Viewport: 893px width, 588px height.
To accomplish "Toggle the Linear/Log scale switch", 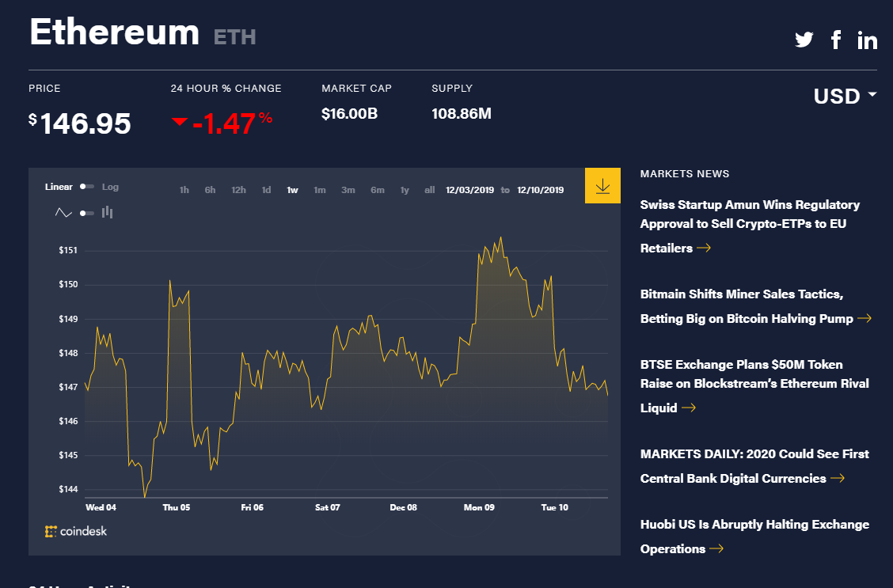I will [86, 187].
